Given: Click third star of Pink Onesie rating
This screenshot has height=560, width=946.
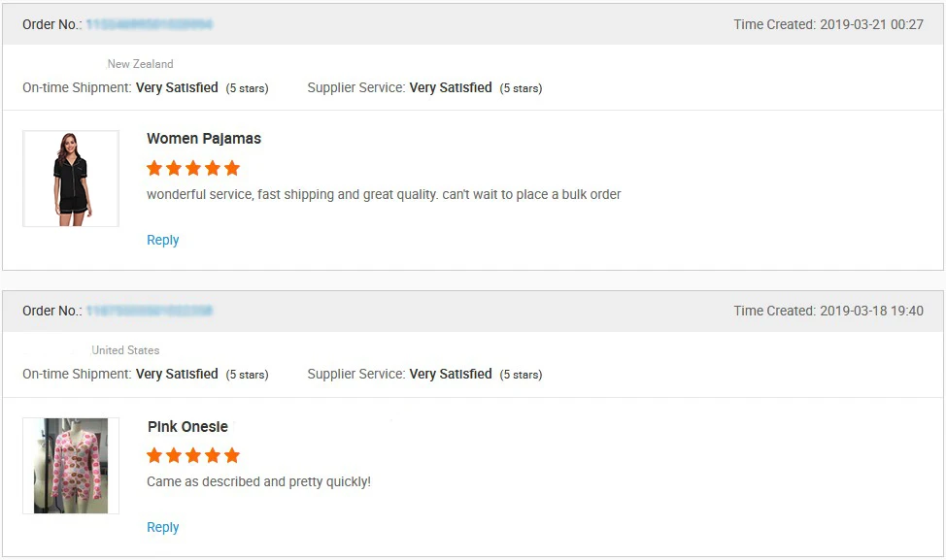Looking at the screenshot, I should 193,456.
